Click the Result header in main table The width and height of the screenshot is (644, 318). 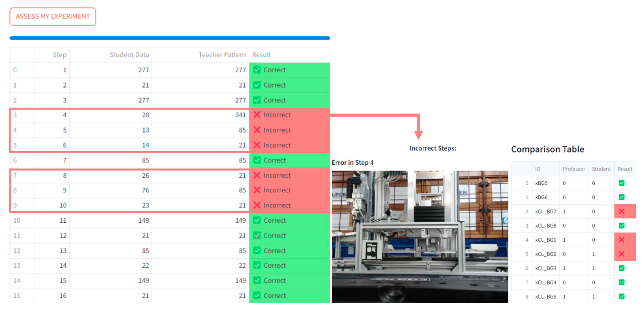click(x=261, y=55)
